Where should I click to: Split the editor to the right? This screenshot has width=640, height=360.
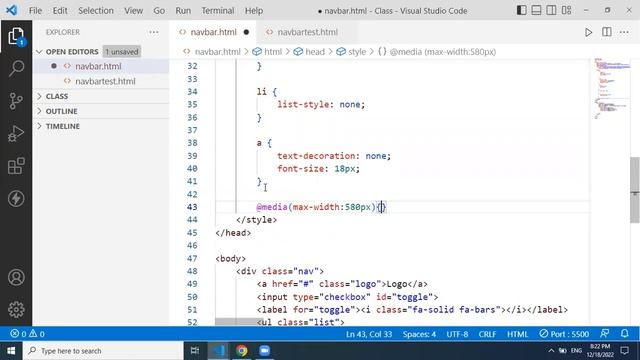point(607,32)
